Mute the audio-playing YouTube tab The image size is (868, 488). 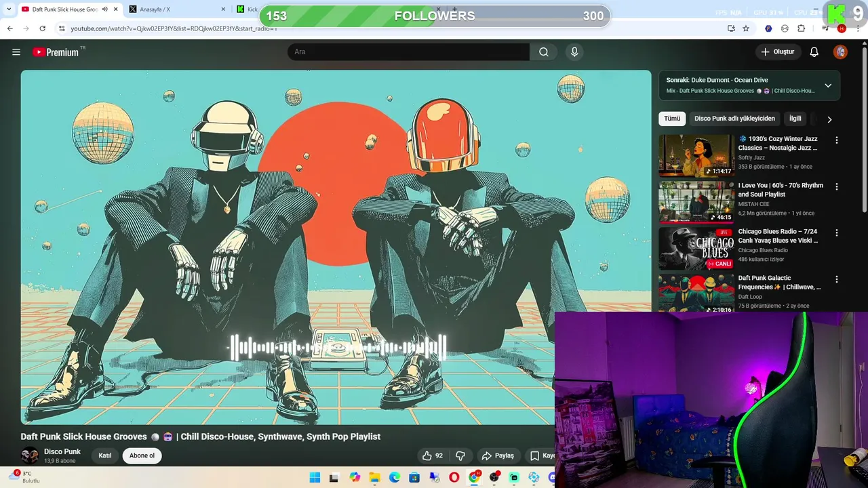[104, 9]
